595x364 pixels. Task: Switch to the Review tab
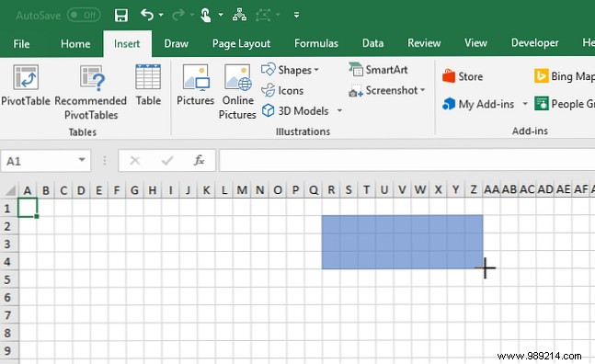424,43
